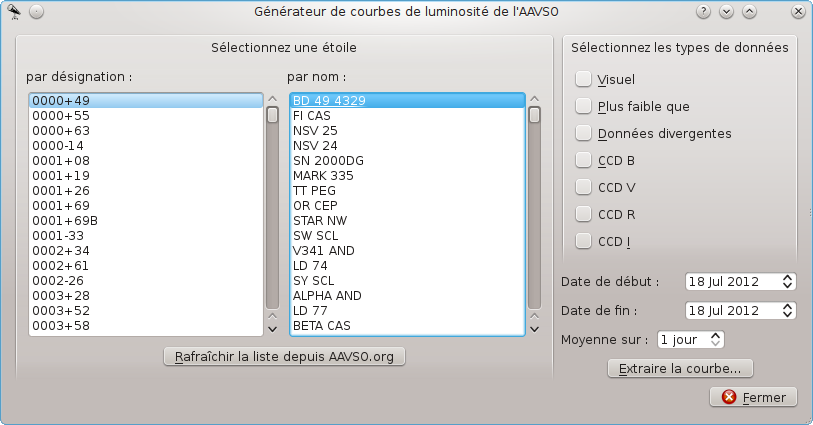Toggle the Plus faible que checkbox

click(584, 106)
